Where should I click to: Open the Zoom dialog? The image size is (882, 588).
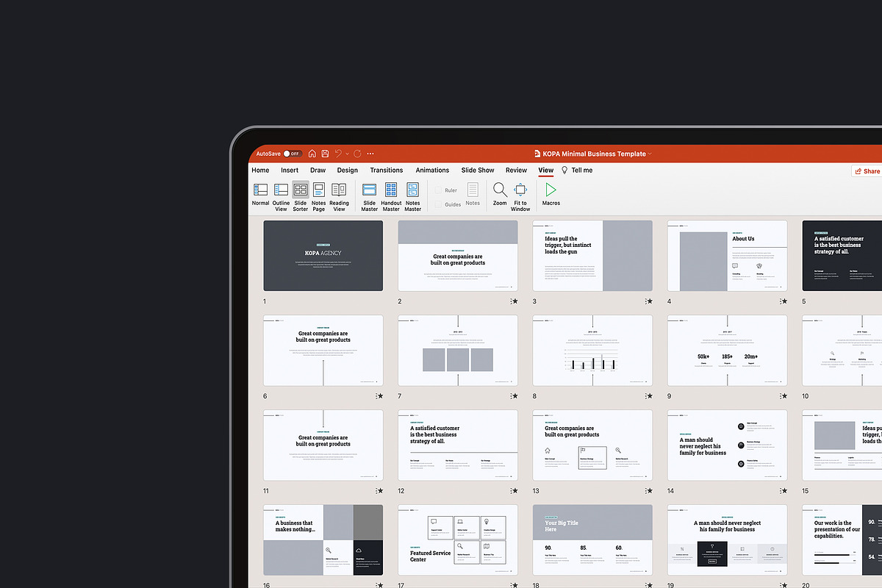point(500,195)
